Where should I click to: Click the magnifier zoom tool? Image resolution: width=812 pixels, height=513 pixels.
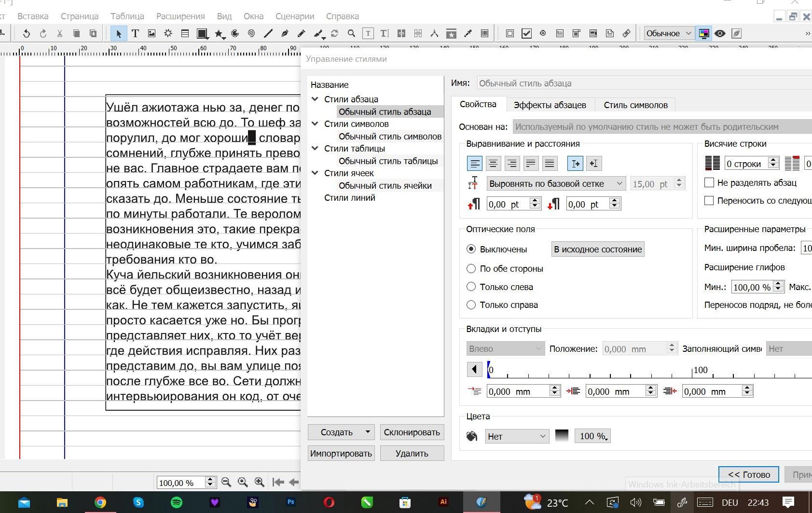click(x=351, y=33)
